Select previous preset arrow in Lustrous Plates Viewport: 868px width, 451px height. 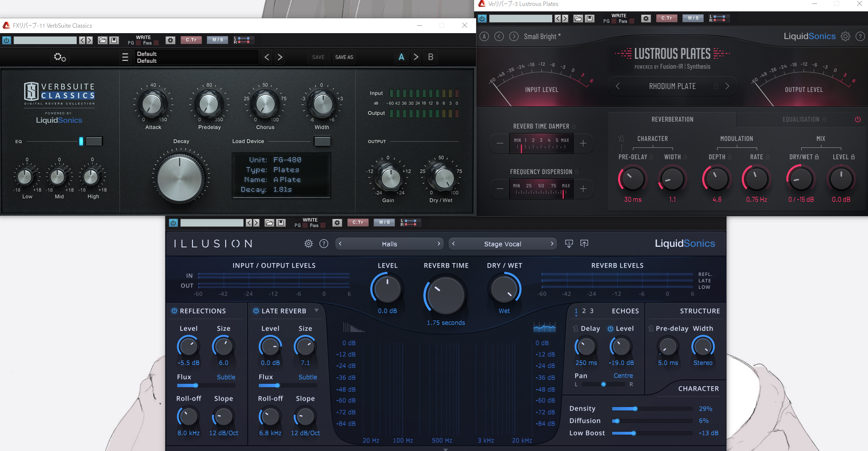(x=499, y=36)
